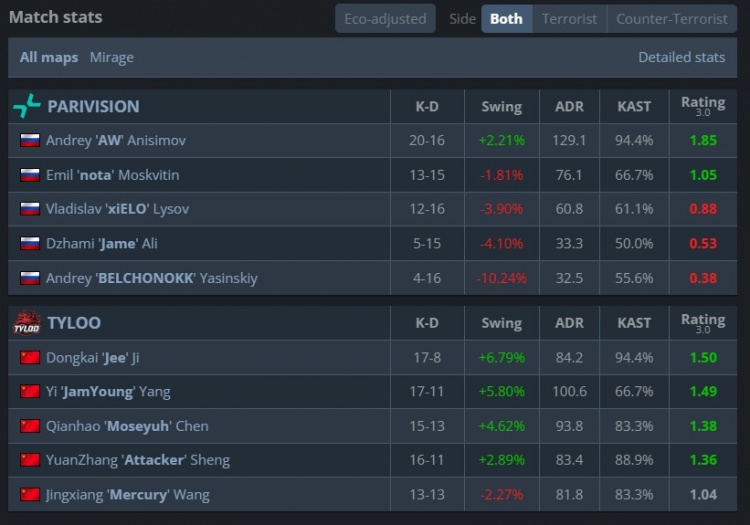
Task: Click the PARIVISION team logo icon
Action: 27,106
